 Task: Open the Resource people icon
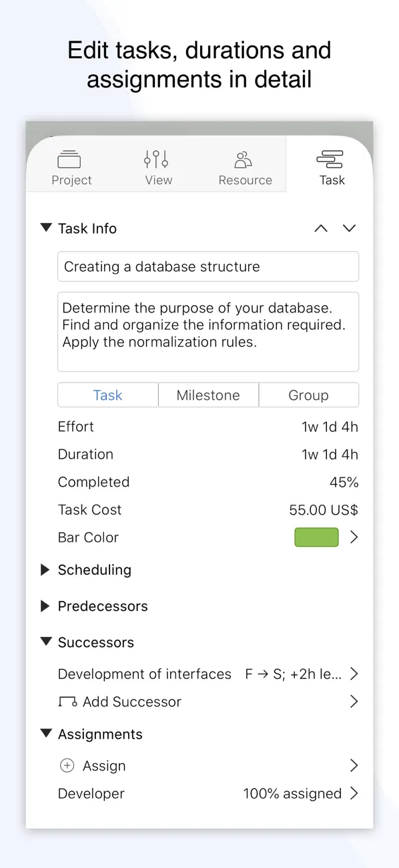click(x=242, y=158)
